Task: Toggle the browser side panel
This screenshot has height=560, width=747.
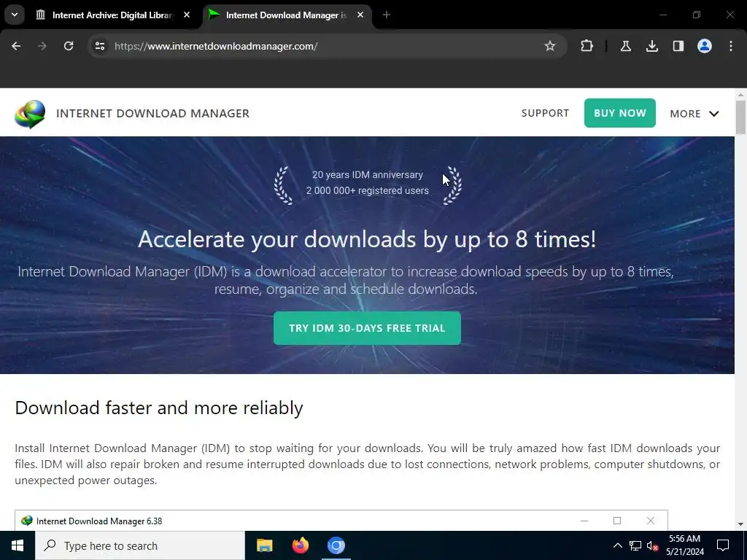Action: click(678, 46)
